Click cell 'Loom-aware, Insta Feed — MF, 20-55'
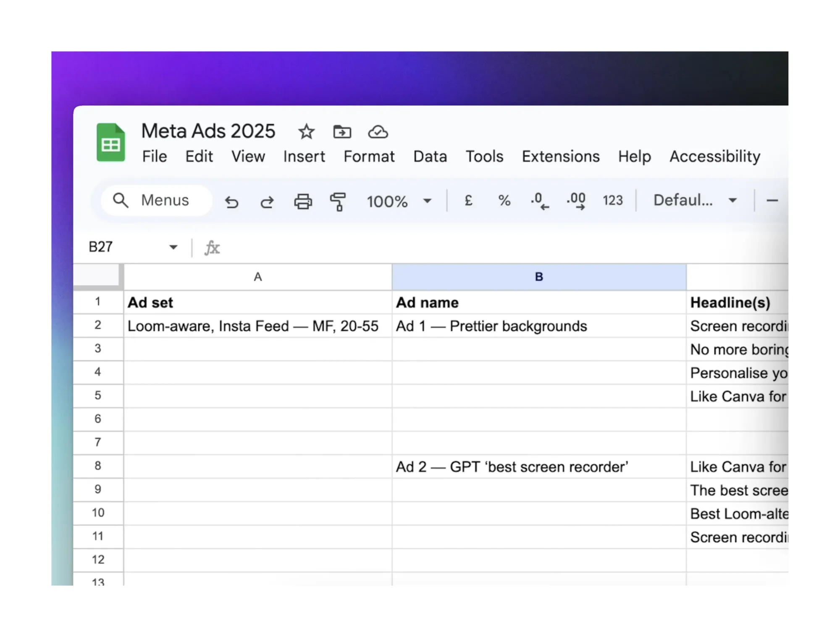The height and width of the screenshot is (637, 840). pos(258,326)
